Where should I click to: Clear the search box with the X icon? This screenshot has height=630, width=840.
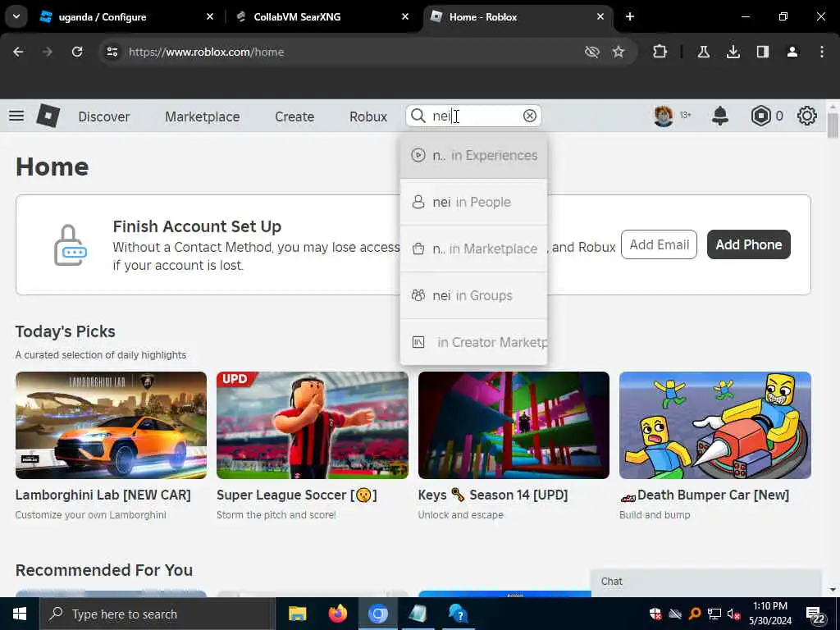529,116
